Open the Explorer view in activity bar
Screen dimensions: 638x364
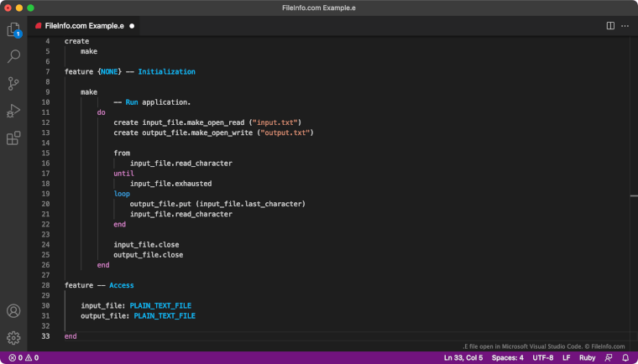coord(13,29)
